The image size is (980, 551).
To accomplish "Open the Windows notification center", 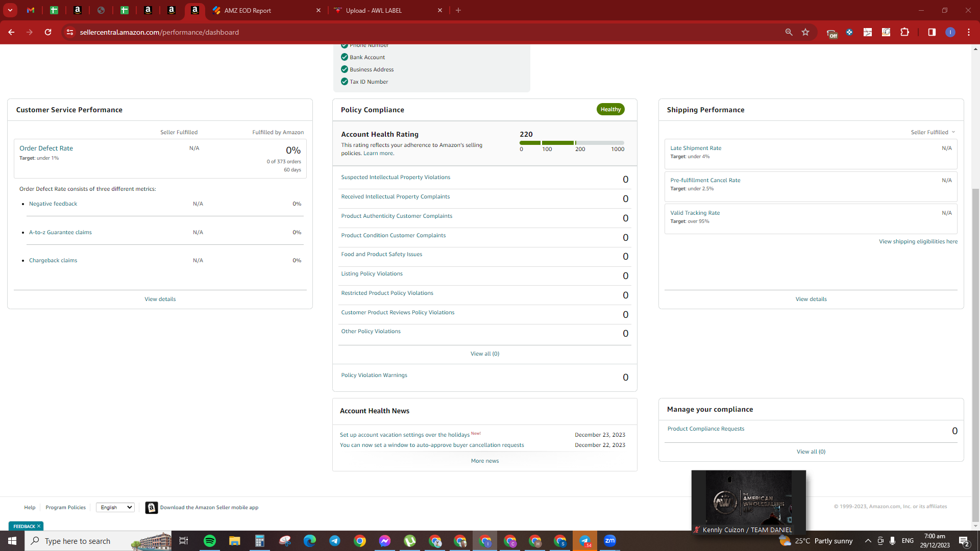I will [x=964, y=541].
